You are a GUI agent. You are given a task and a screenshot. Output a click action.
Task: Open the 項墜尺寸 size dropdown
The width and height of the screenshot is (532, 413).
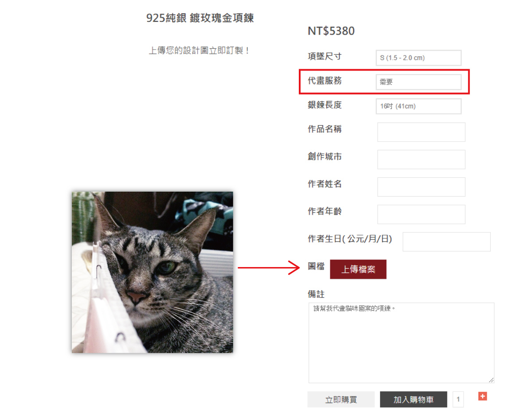pyautogui.click(x=419, y=58)
